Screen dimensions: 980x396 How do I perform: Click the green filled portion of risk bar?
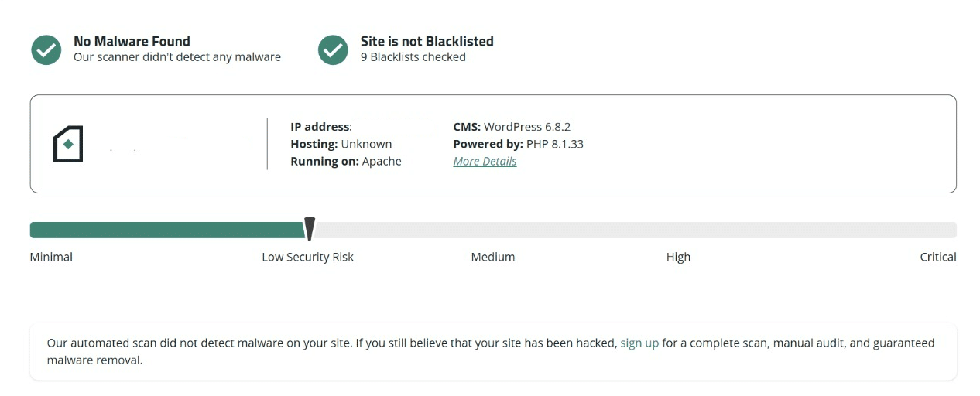(166, 230)
